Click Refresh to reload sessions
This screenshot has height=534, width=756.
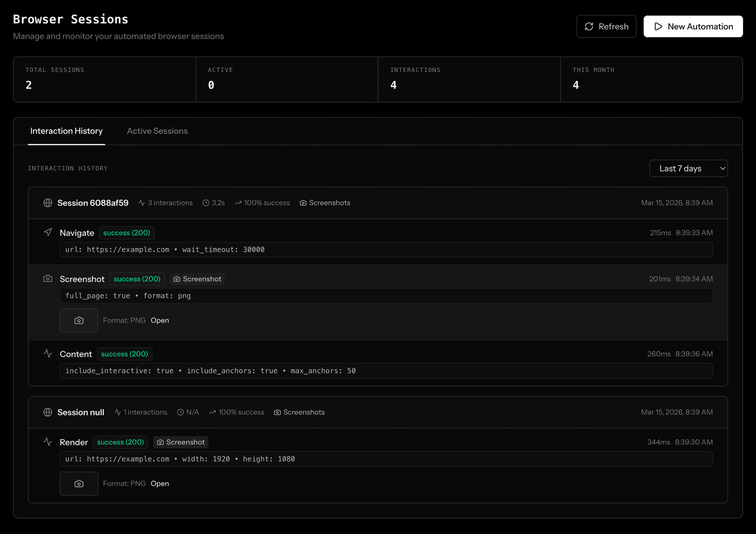pyautogui.click(x=606, y=26)
